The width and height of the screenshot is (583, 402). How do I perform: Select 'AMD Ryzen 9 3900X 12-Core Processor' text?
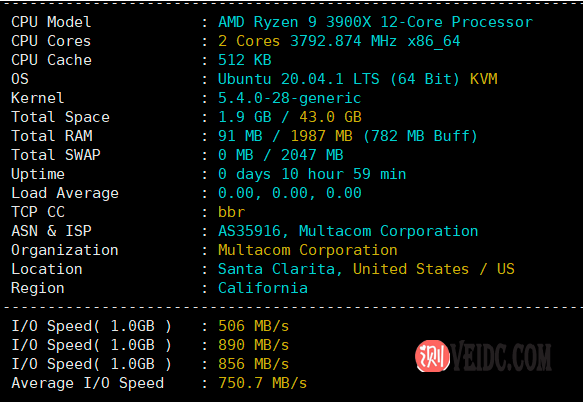(x=376, y=22)
